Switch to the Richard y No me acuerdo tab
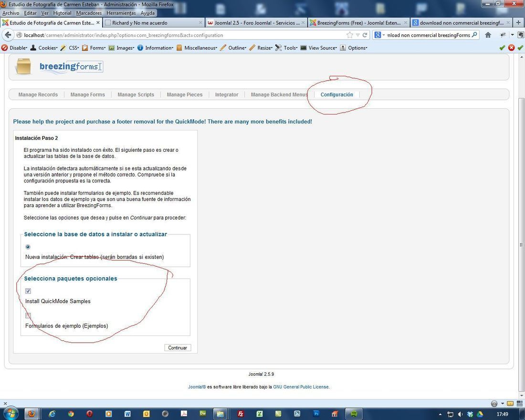The image size is (525, 420). tap(153, 23)
